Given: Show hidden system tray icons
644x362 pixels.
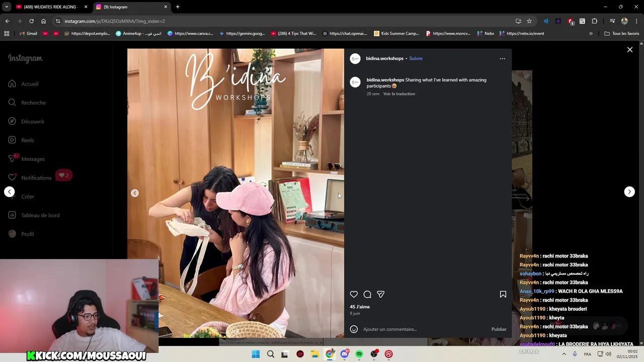Looking at the screenshot, I should point(564,354).
